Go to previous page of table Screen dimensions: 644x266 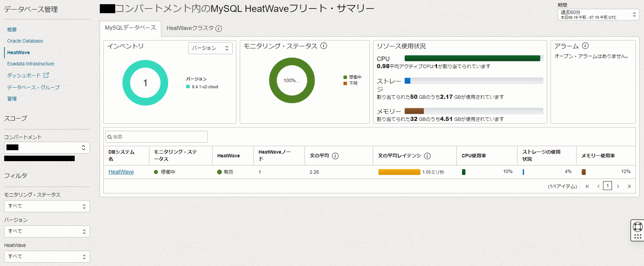coord(598,186)
